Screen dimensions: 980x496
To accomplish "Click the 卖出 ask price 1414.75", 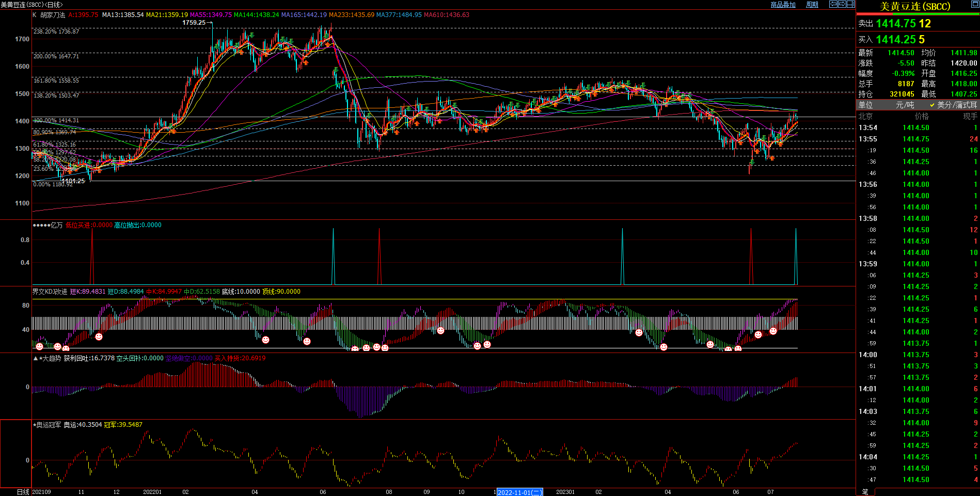I will [896, 24].
